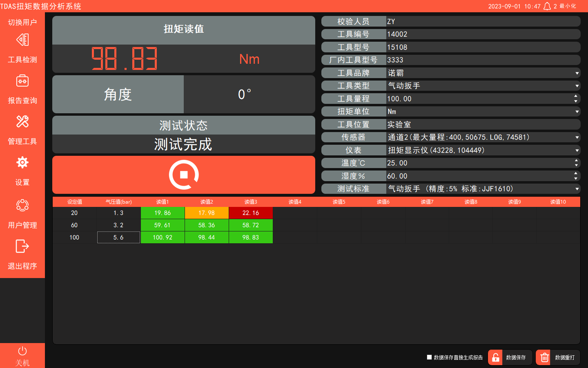Click the notification bell showing 2 alerts

pyautogui.click(x=547, y=6)
